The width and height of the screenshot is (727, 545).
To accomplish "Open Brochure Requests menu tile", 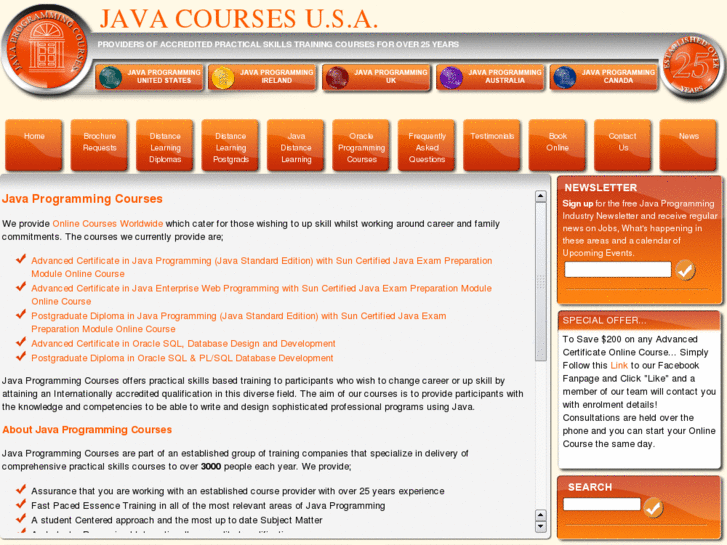I will (99, 145).
